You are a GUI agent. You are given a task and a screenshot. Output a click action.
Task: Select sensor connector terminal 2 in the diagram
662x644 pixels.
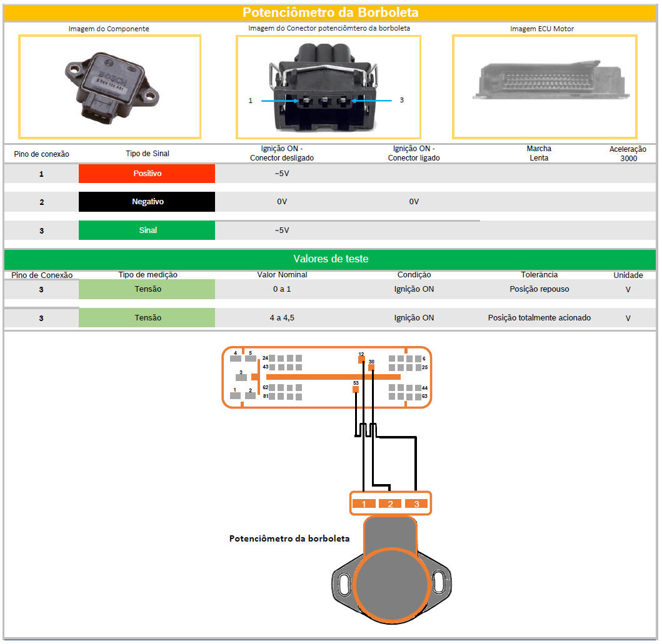pos(390,503)
